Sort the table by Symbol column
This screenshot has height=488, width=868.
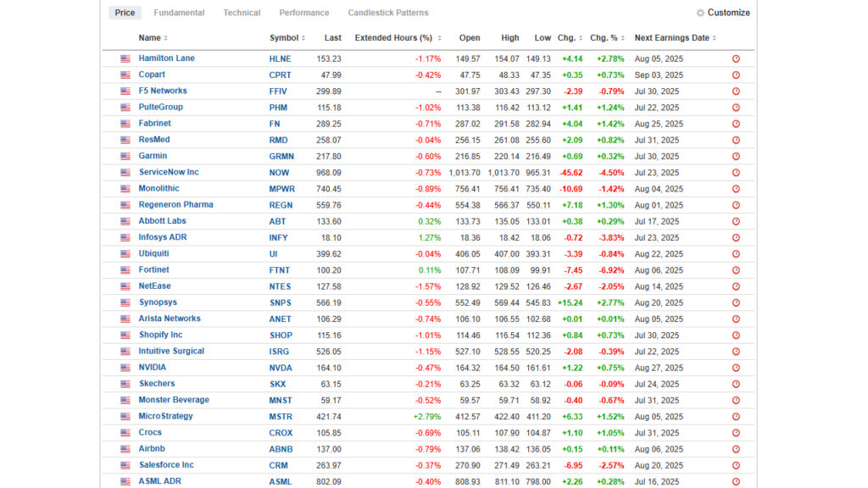(287, 37)
